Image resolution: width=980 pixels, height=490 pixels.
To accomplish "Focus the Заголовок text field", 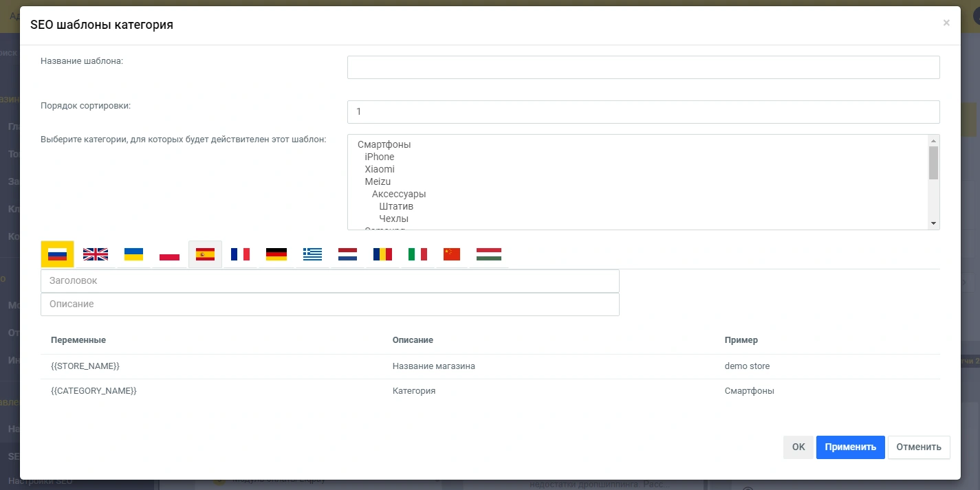I will click(x=330, y=281).
